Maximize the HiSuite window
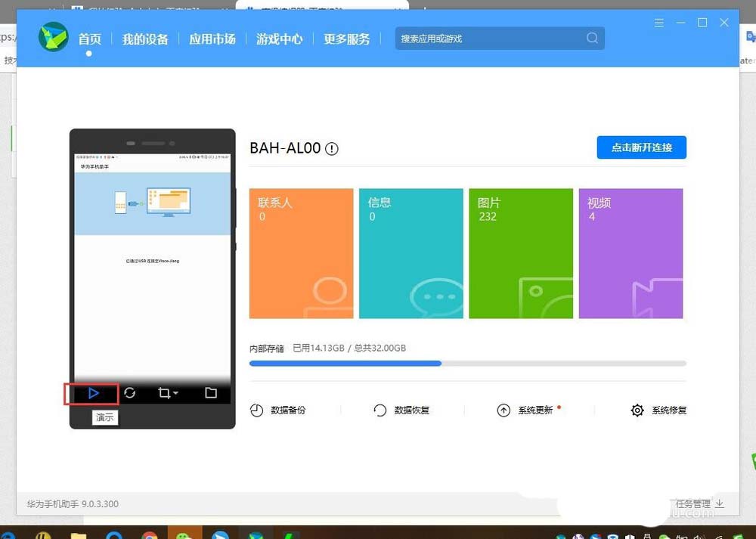This screenshot has height=539, width=756. tap(702, 23)
